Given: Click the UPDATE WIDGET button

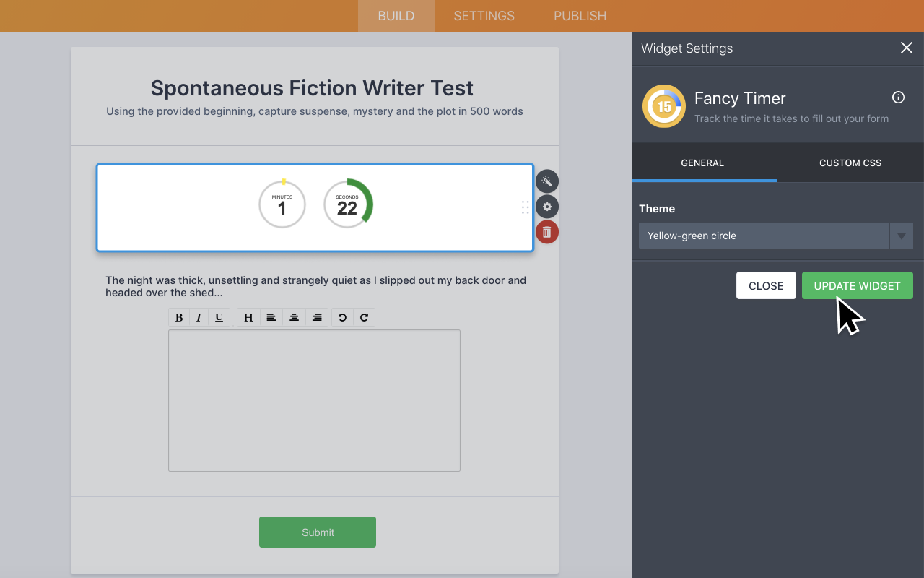Looking at the screenshot, I should click(x=857, y=285).
